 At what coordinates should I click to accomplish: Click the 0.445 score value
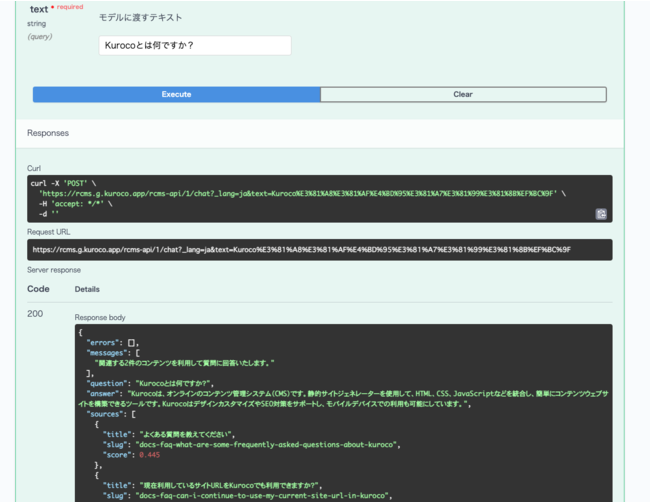click(149, 454)
